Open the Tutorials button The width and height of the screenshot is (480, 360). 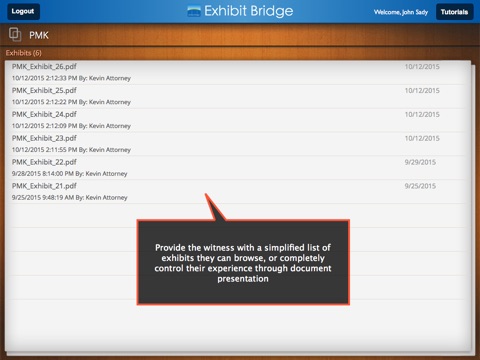[x=455, y=12]
